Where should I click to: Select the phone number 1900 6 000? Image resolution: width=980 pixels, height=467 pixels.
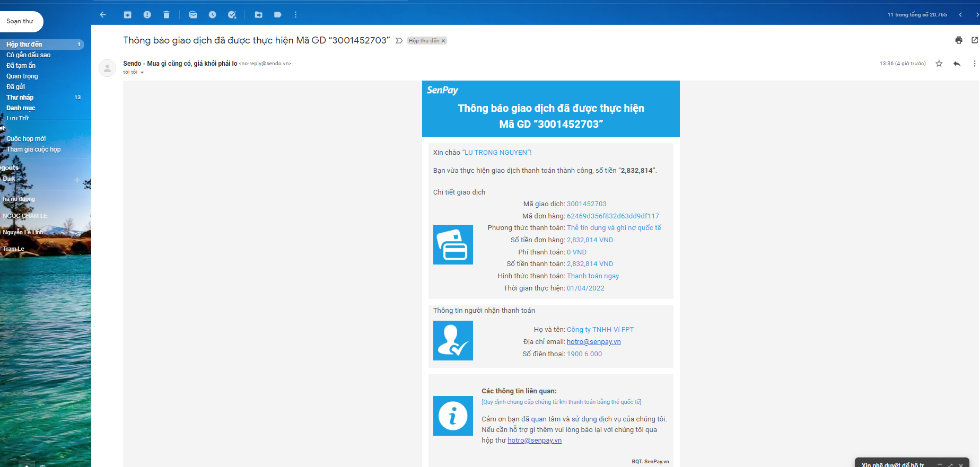click(x=584, y=354)
